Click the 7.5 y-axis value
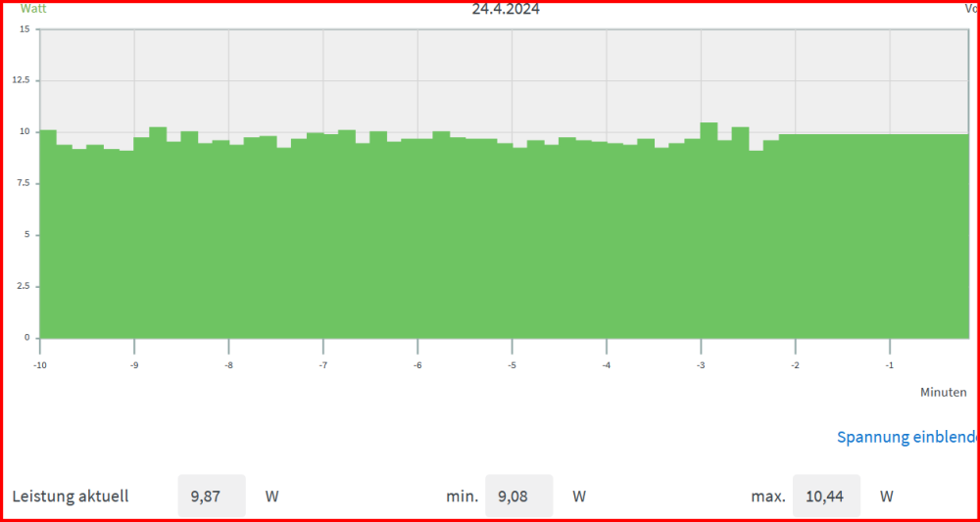Viewport: 980px width, 522px height. (24, 183)
